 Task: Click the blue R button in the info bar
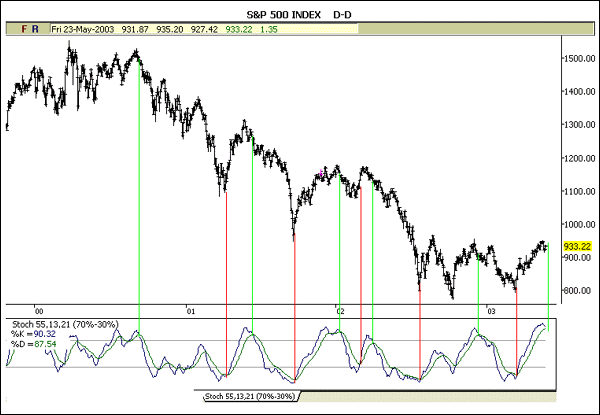(35, 29)
